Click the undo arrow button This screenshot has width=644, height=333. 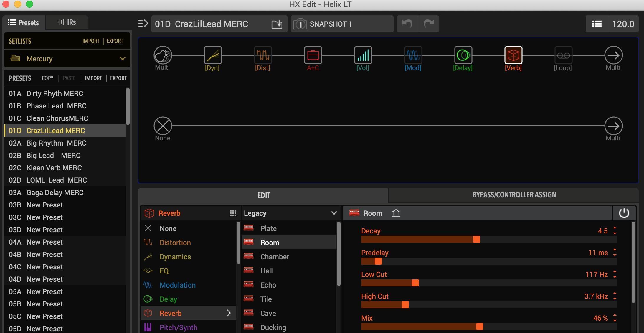click(407, 24)
